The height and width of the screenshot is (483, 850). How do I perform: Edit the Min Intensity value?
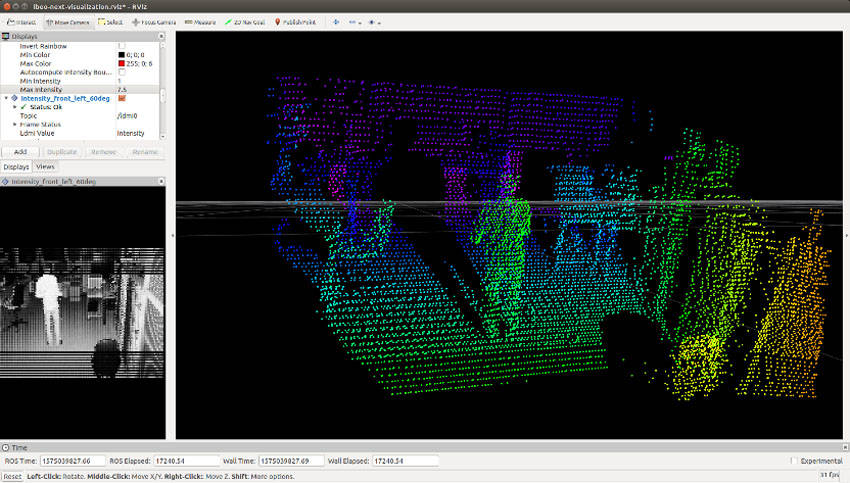pos(138,81)
